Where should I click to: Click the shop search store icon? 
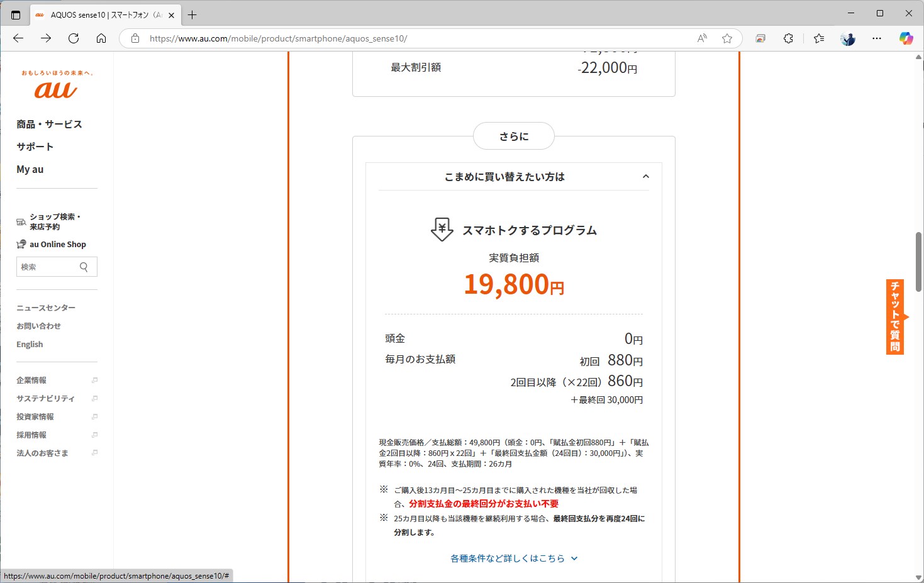(x=21, y=222)
